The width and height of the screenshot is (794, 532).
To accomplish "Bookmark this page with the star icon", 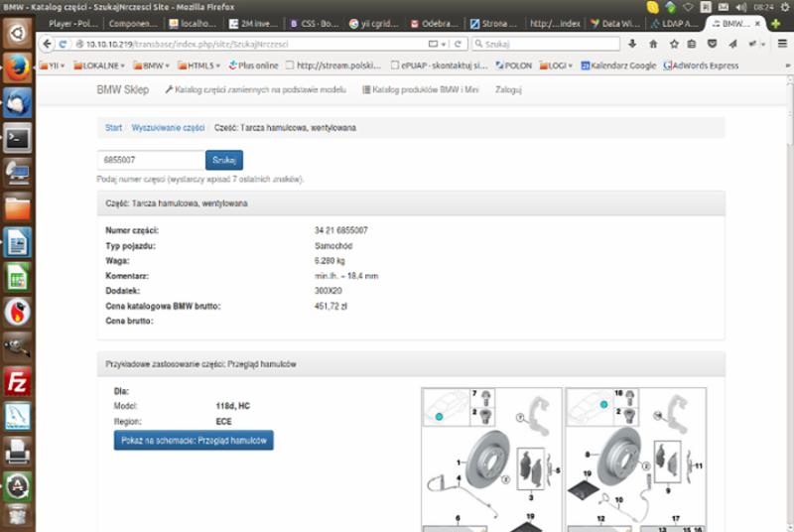I will [675, 44].
